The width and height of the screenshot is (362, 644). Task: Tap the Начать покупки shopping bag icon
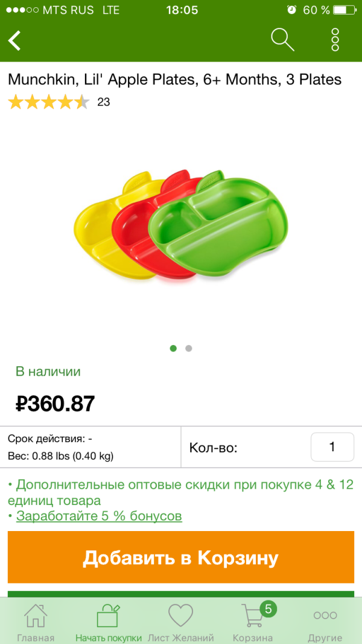109,616
